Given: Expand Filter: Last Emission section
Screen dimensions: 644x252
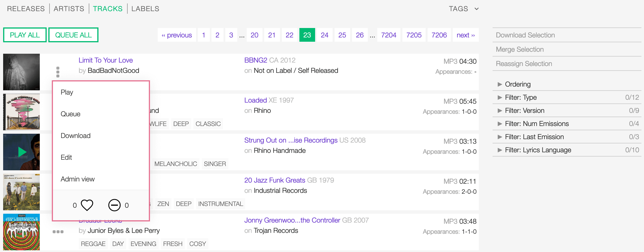Looking at the screenshot, I should point(567,137).
